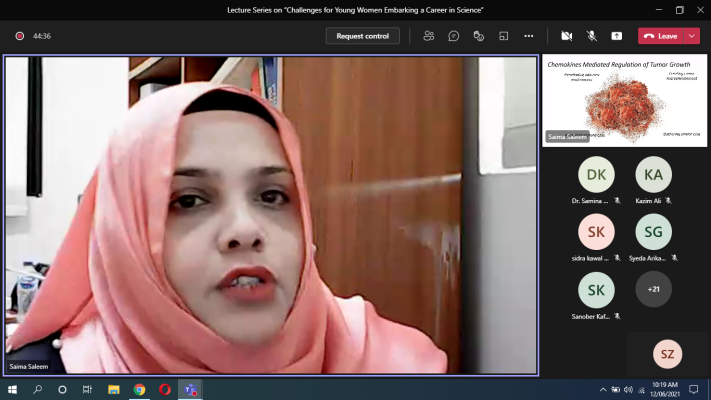711x400 pixels.
Task: Click the DK participant avatar
Action: [596, 175]
